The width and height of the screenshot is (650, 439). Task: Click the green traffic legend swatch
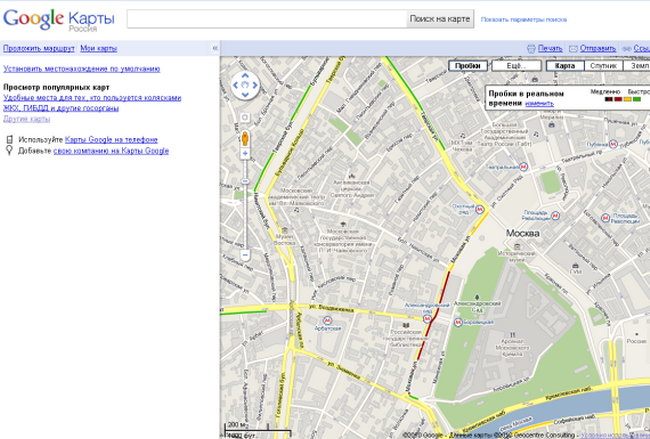637,99
